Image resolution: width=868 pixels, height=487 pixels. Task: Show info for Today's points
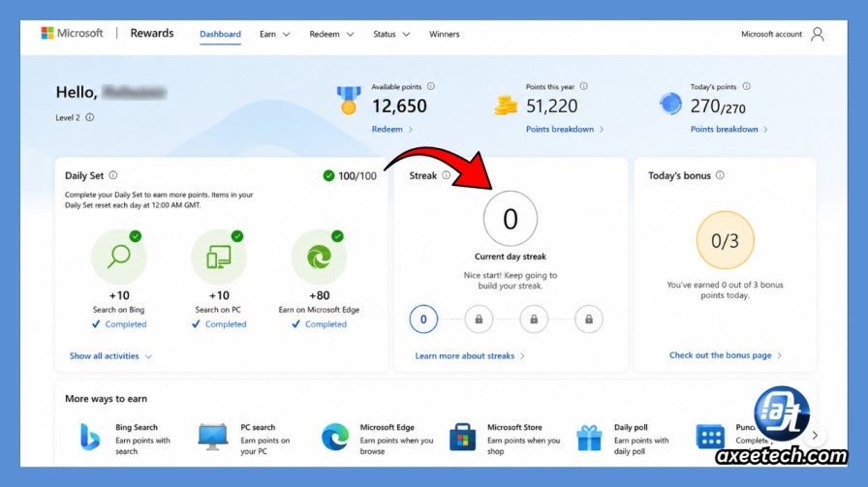[746, 86]
